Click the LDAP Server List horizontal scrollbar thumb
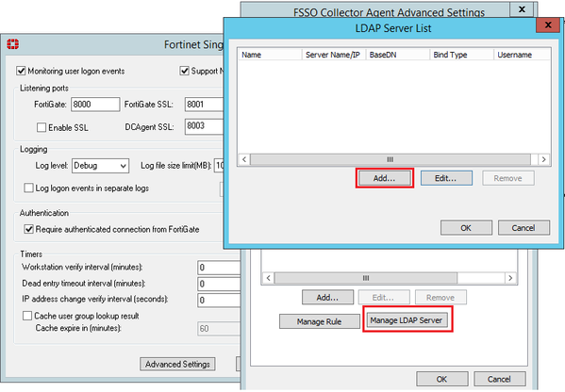 [x=391, y=159]
